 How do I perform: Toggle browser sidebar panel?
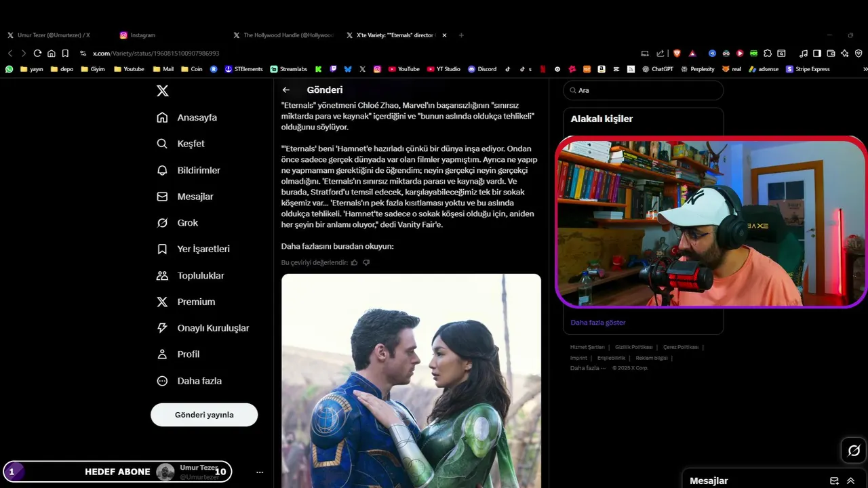[x=817, y=53]
